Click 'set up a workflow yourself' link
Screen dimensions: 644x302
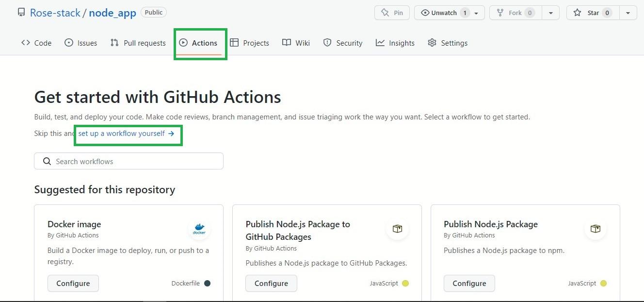click(x=126, y=134)
